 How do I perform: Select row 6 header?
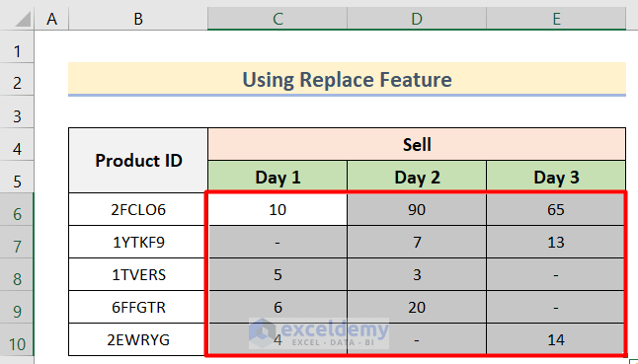coord(17,210)
